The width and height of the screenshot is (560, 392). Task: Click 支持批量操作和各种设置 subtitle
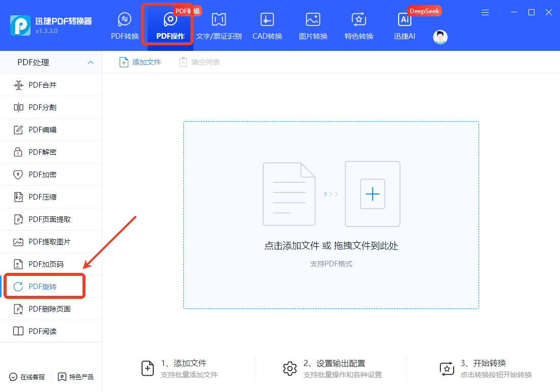[x=343, y=375]
